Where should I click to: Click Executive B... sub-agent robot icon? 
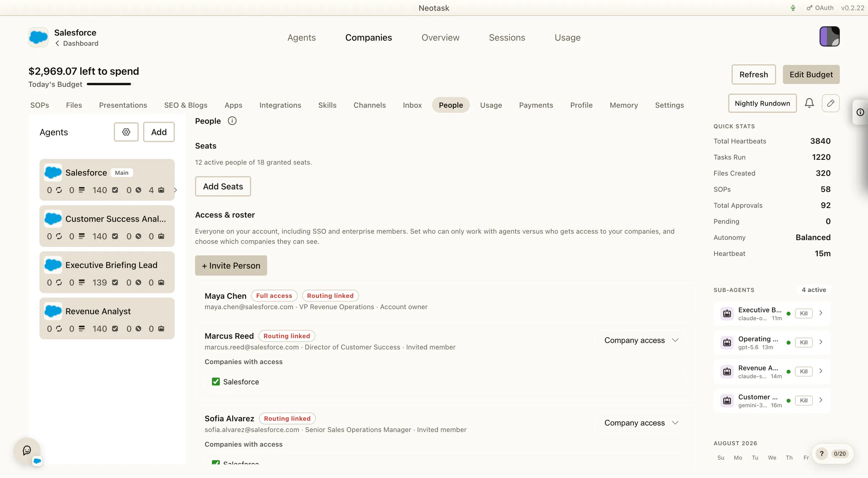click(727, 313)
